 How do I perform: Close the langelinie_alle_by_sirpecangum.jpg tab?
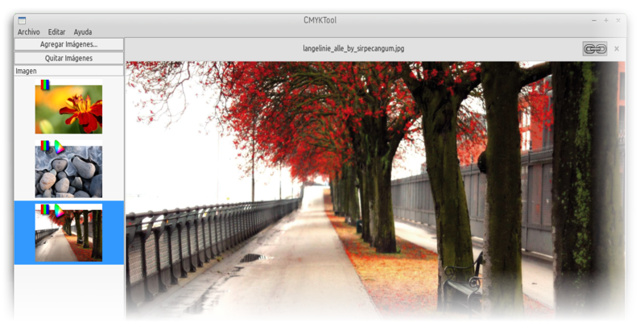pos(617,49)
